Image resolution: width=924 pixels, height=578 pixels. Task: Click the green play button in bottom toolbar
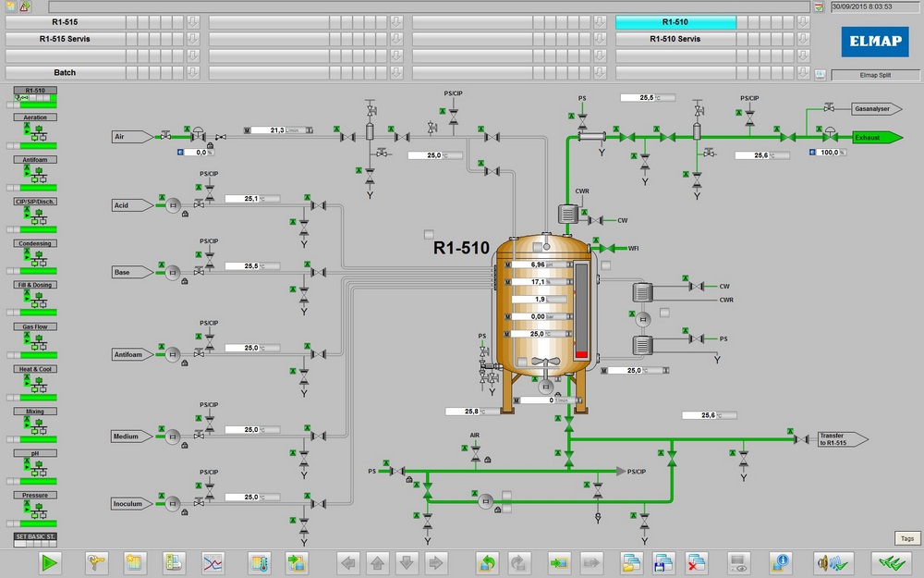point(50,561)
